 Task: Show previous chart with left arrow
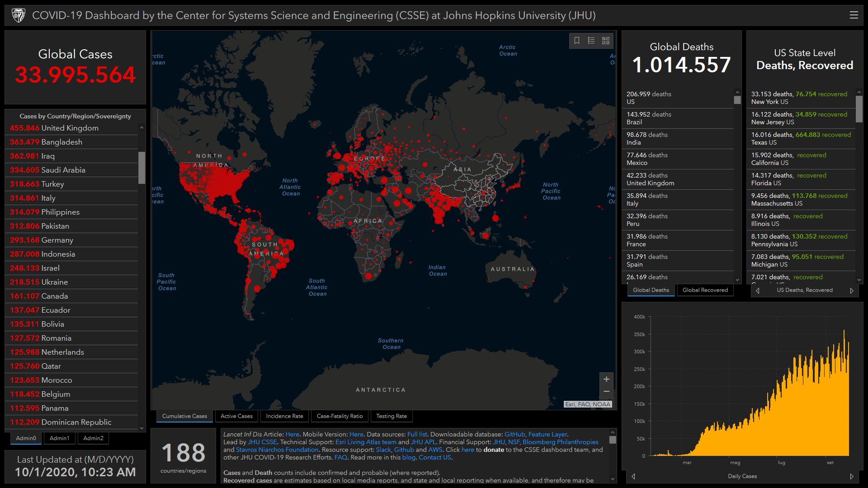pos(633,476)
